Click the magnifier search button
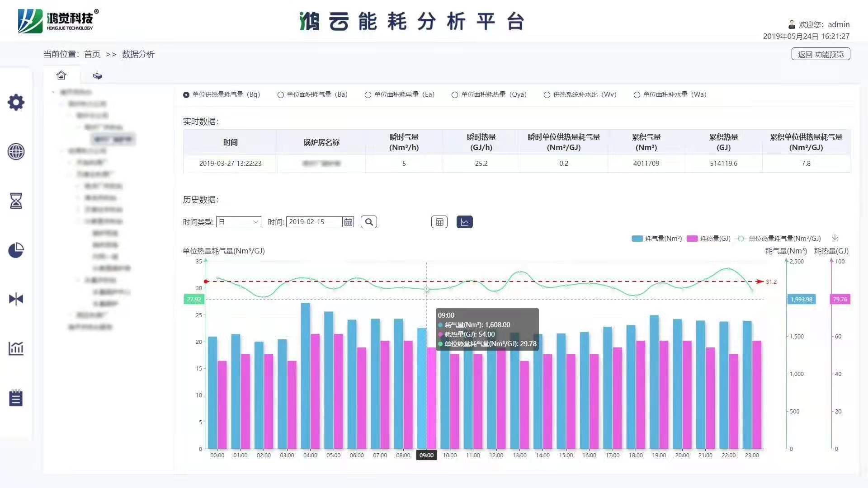 (369, 222)
